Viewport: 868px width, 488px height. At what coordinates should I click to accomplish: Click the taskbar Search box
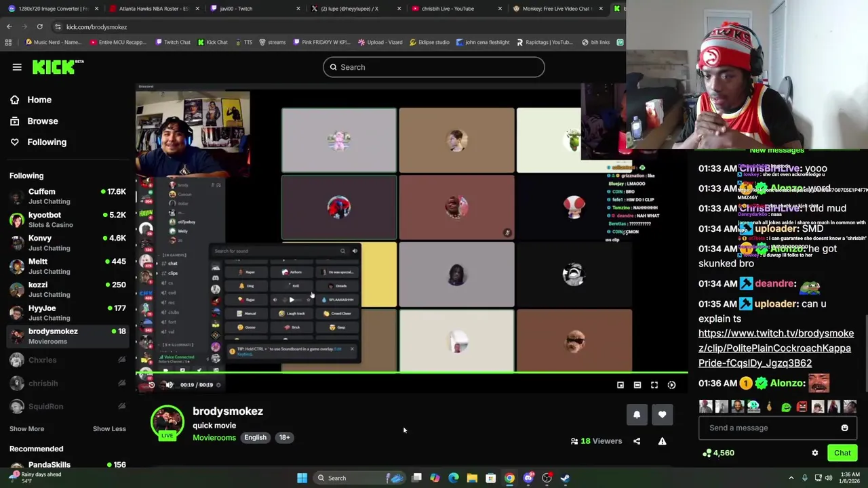coord(359,478)
